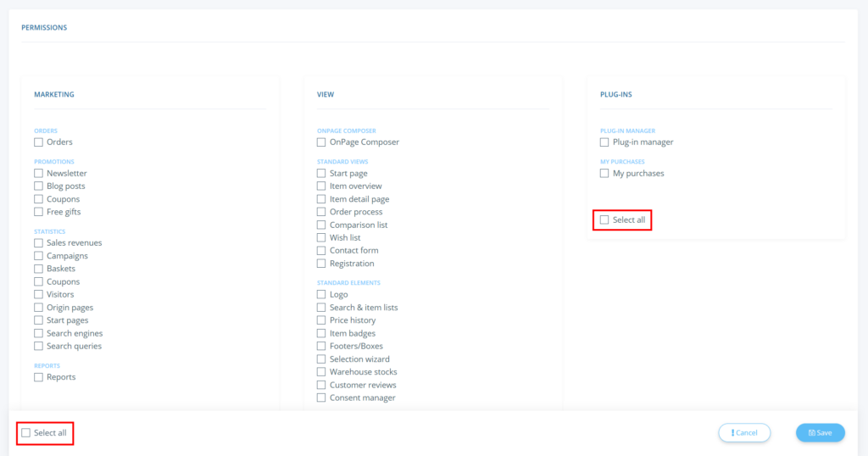Tick the Order process checkbox
This screenshot has width=868, height=456.
(321, 211)
